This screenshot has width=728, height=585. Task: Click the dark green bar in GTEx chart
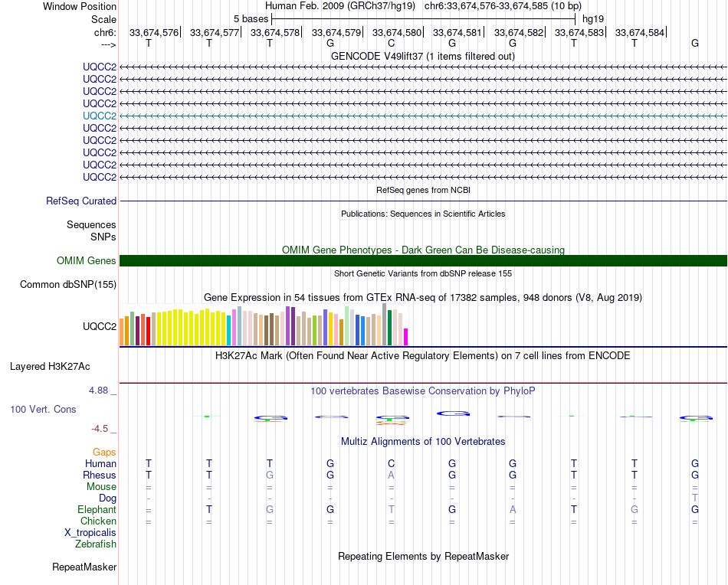(390, 328)
